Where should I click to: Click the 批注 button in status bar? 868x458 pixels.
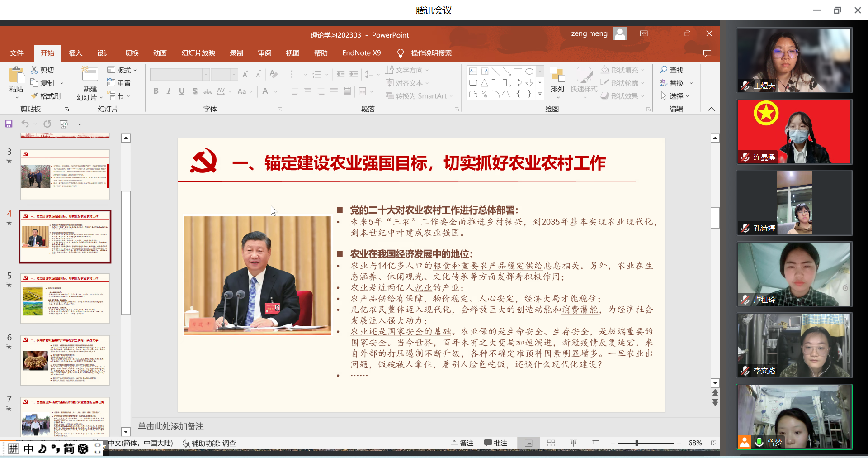[495, 443]
